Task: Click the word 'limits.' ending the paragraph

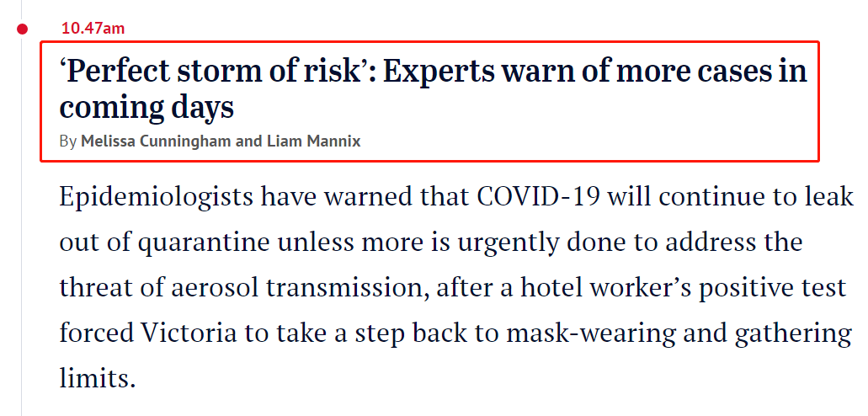Action: [98, 378]
